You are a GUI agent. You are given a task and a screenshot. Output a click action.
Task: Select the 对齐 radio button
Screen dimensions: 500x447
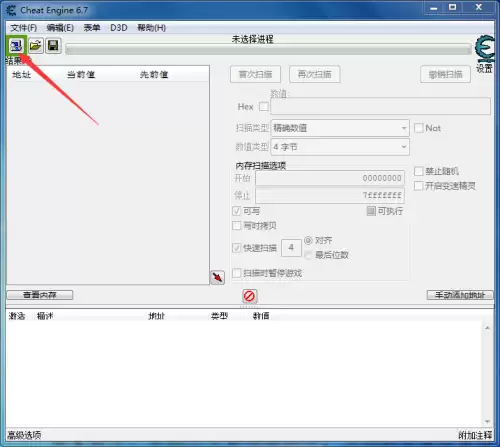308,240
